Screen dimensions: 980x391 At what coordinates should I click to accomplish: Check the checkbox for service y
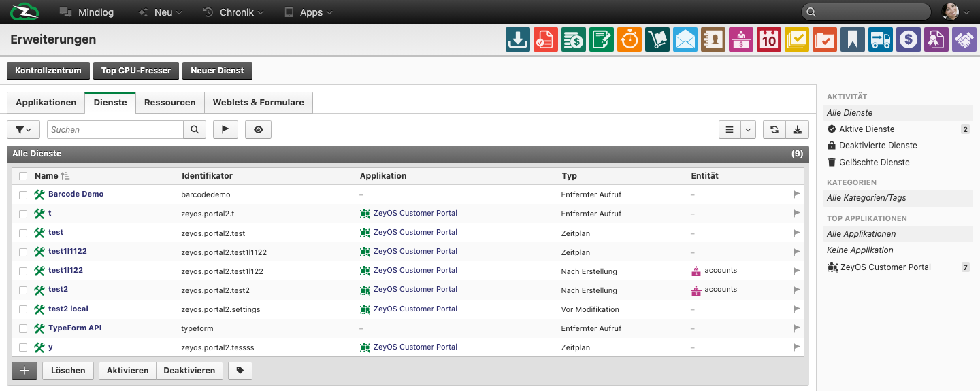[23, 347]
